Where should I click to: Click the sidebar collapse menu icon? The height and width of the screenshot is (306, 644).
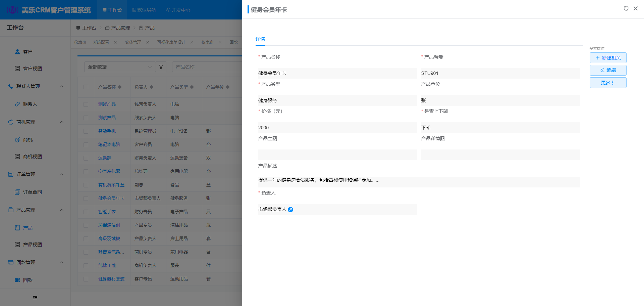click(x=35, y=298)
